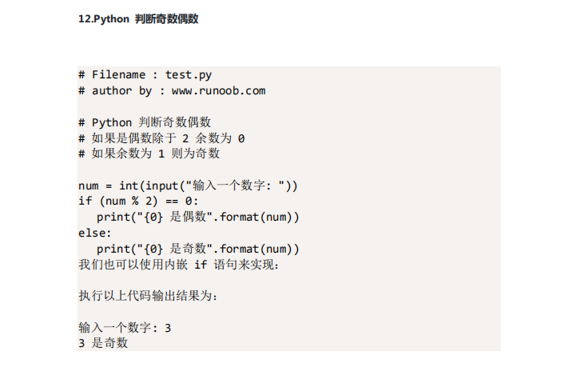Viewport: 588px width, 367px height.
Task: Click the comment about 偶数除于 2 余数为 0
Action: (161, 138)
